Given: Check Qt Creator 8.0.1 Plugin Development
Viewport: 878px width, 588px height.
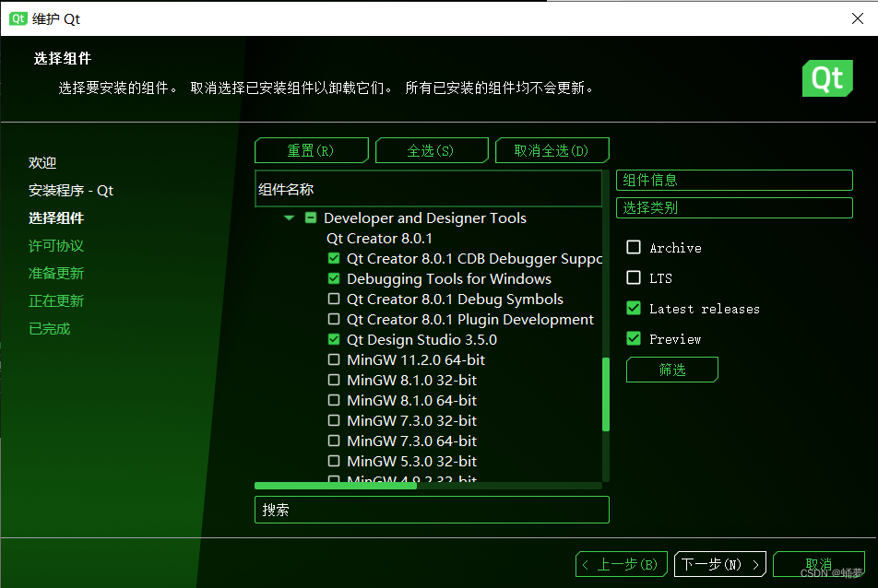Looking at the screenshot, I should click(x=334, y=319).
